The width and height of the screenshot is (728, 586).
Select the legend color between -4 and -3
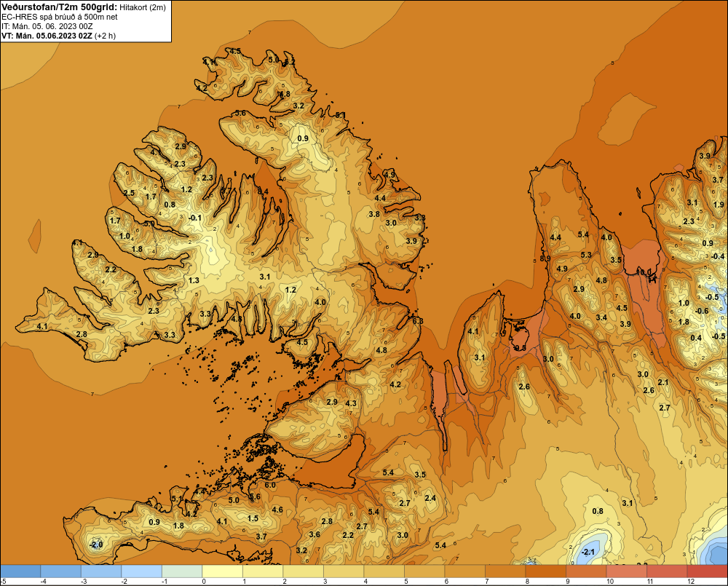click(61, 571)
